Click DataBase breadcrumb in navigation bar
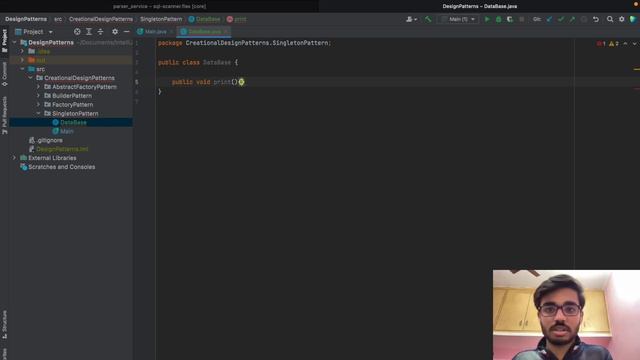 pos(208,19)
